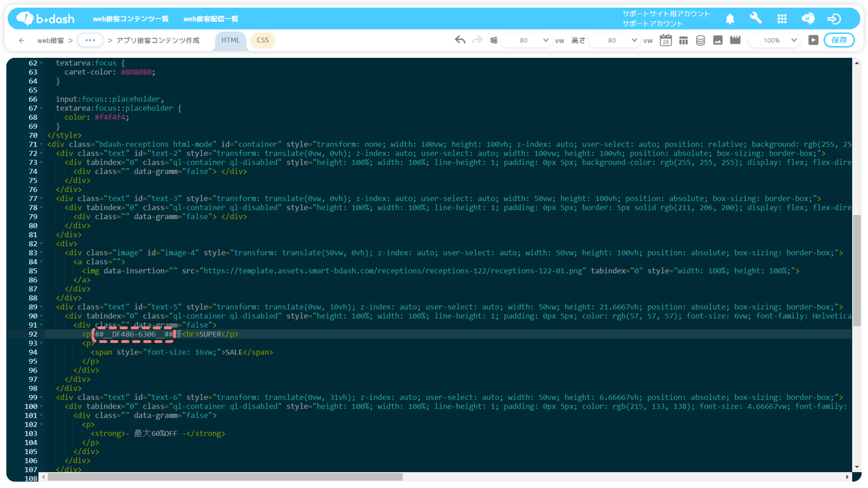The width and height of the screenshot is (868, 488).
Task: Click サポートサイト用アカウント account name
Action: 666,14
